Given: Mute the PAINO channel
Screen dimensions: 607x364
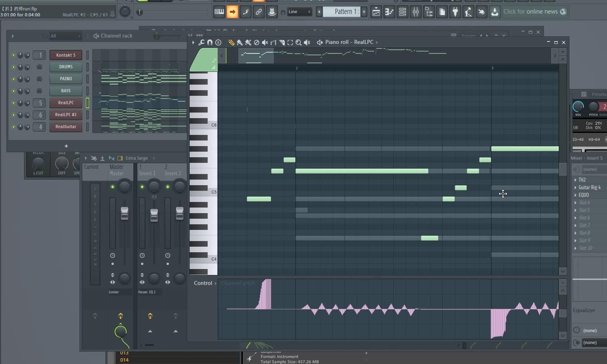Looking at the screenshot, I should pos(14,79).
